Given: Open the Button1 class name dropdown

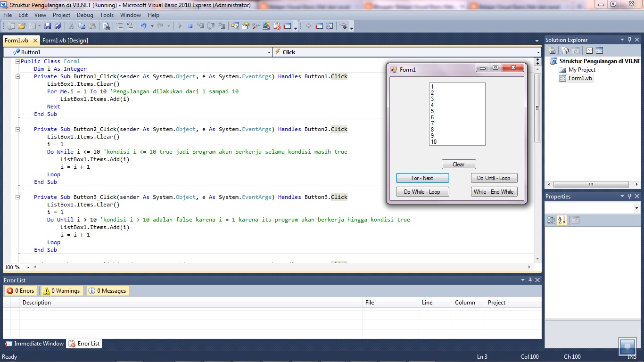Looking at the screenshot, I should click(269, 52).
